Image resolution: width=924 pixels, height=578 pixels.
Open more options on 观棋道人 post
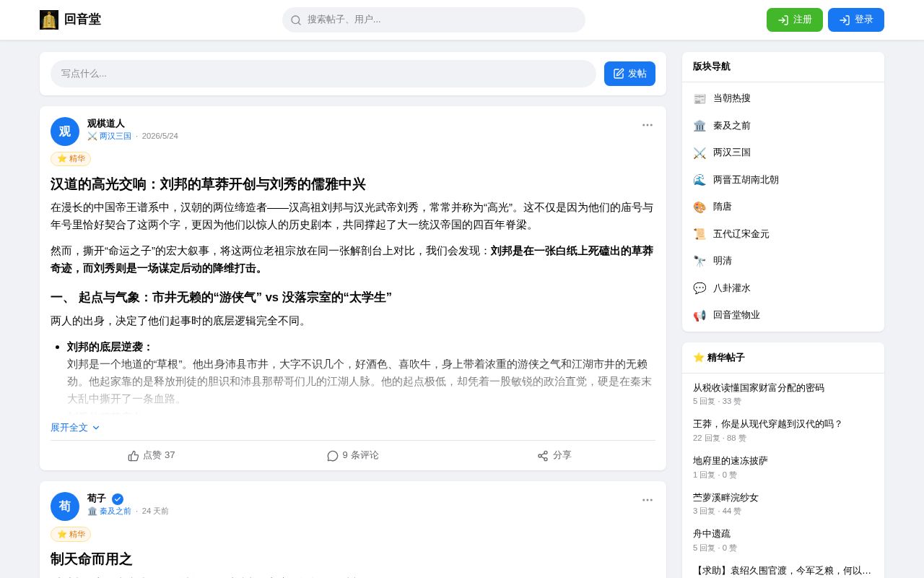648,125
